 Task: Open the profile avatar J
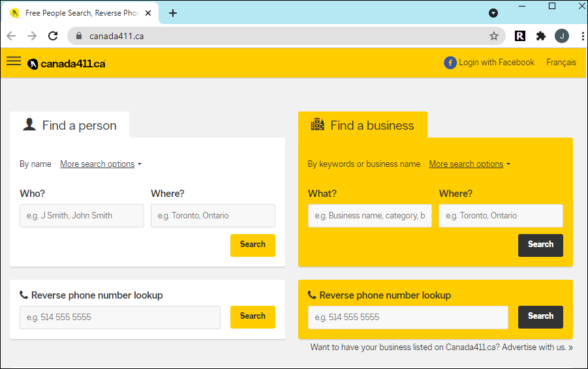tap(562, 36)
